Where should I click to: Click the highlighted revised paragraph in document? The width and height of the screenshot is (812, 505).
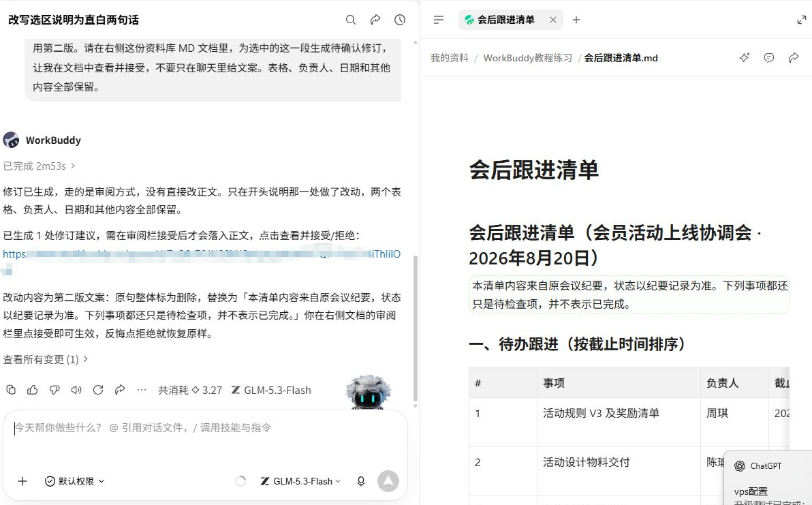629,294
